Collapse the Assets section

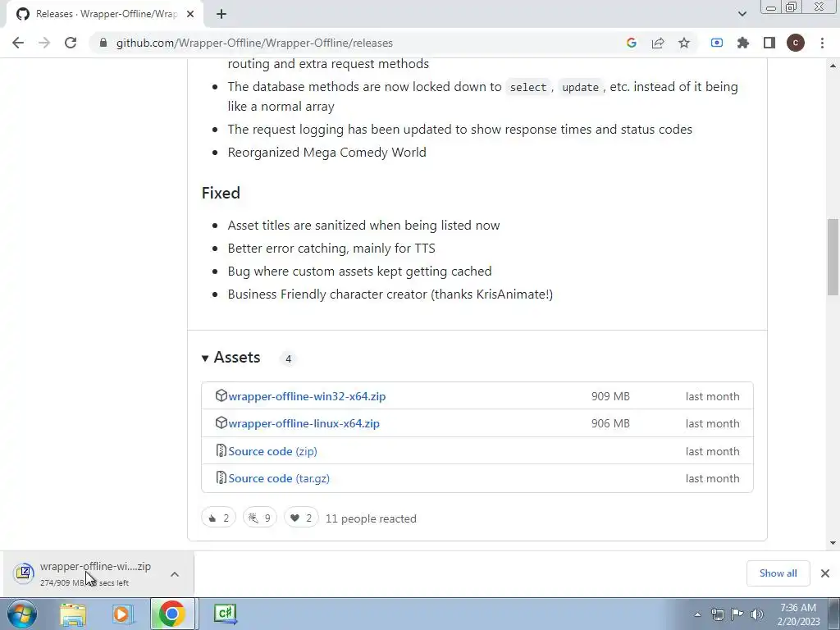point(231,358)
